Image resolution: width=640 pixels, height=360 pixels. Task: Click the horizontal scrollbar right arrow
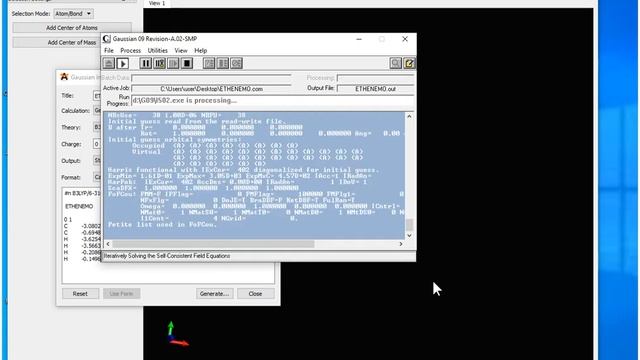pos(401,244)
